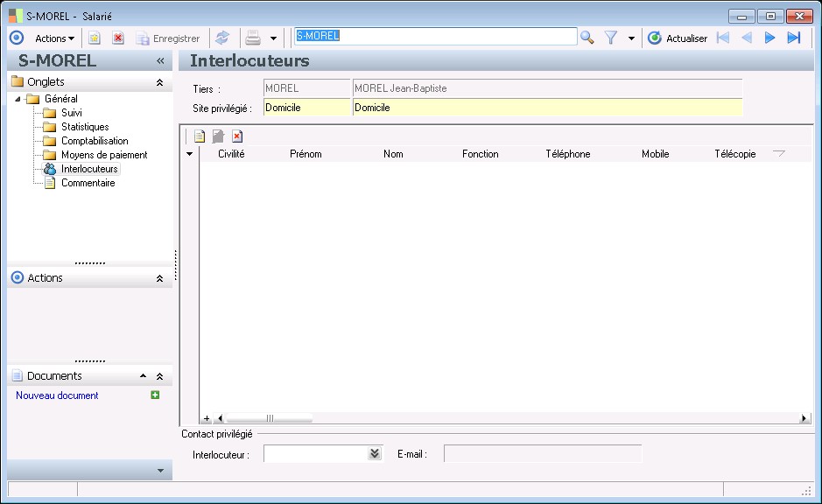Image resolution: width=822 pixels, height=504 pixels.
Task: Open the Statistiques tab in tree
Action: click(x=85, y=127)
